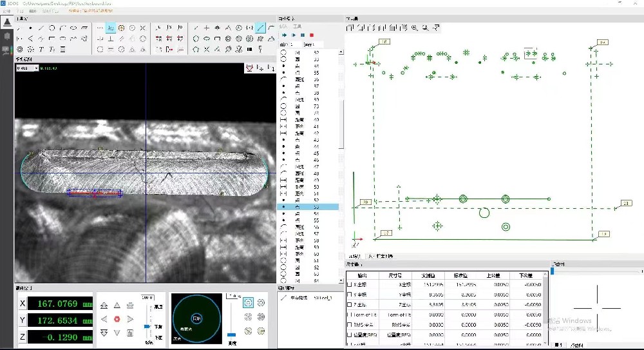Viewport: 644px width, 350px height.
Task: Switch to the second tab below the drawing view
Action: (380, 256)
